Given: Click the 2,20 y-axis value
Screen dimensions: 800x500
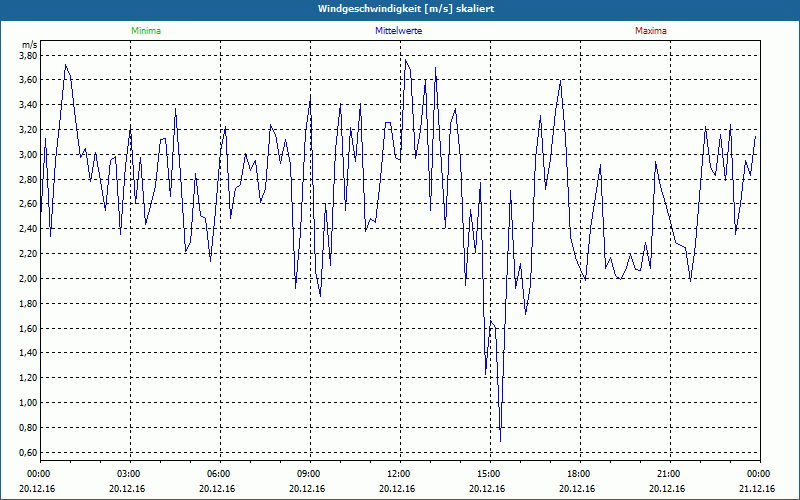Looking at the screenshot, I should (x=29, y=254).
